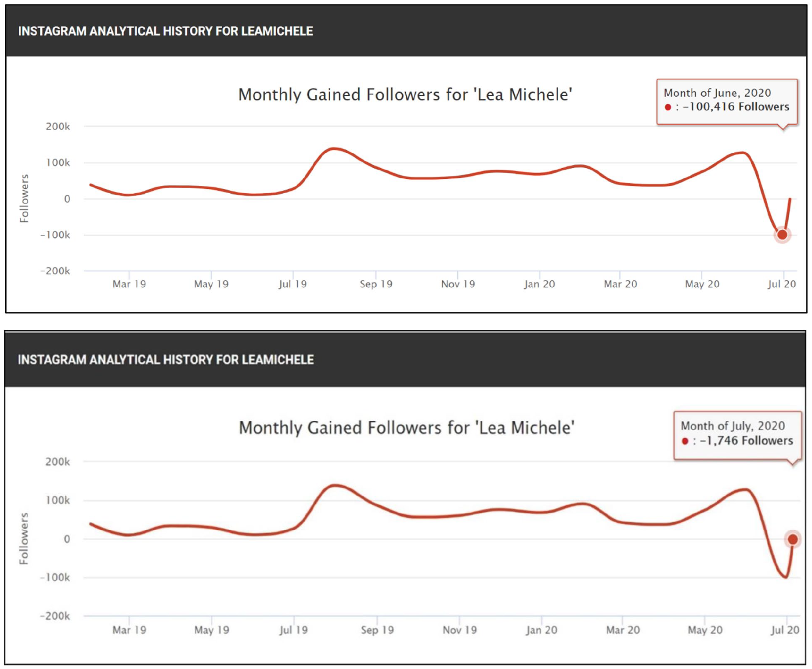Viewport: 812px width, 669px height.
Task: Click the 'Sep 19' x-axis label in the top chart
Action: pyautogui.click(x=376, y=284)
